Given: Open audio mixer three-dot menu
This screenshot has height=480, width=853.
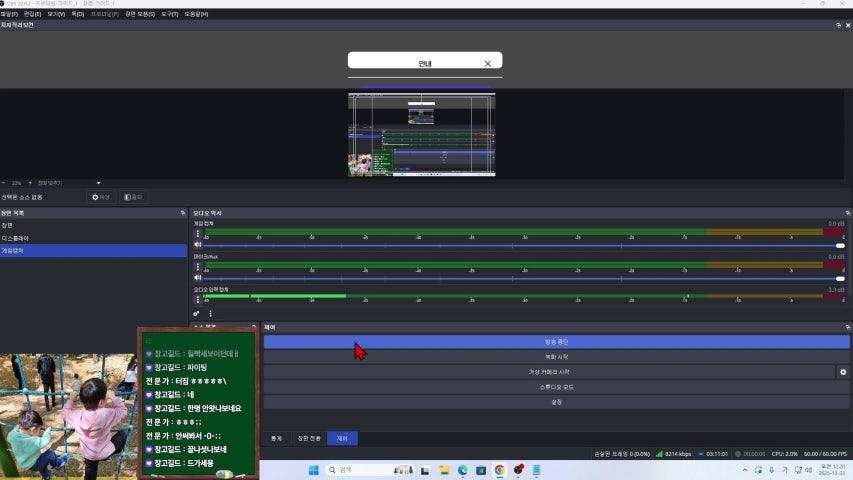Looking at the screenshot, I should pyautogui.click(x=210, y=313).
